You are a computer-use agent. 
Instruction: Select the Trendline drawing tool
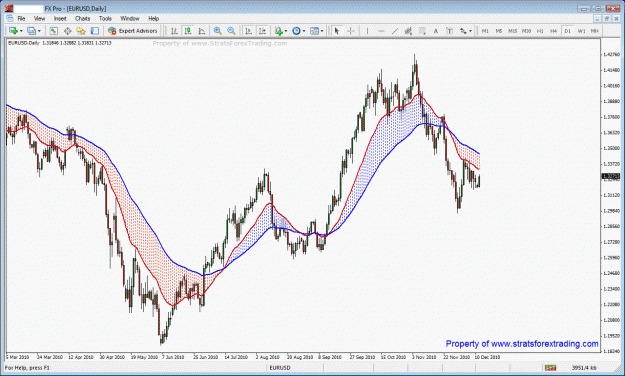(395, 31)
